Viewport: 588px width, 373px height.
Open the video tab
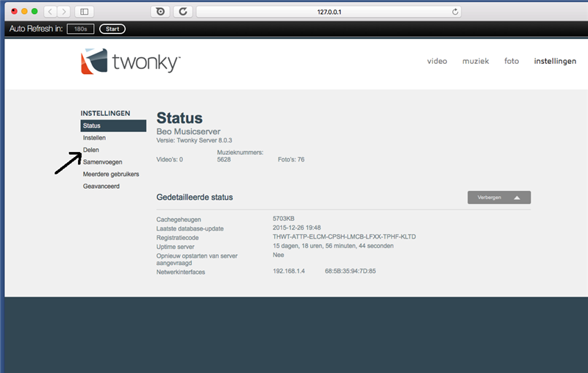[x=437, y=61]
